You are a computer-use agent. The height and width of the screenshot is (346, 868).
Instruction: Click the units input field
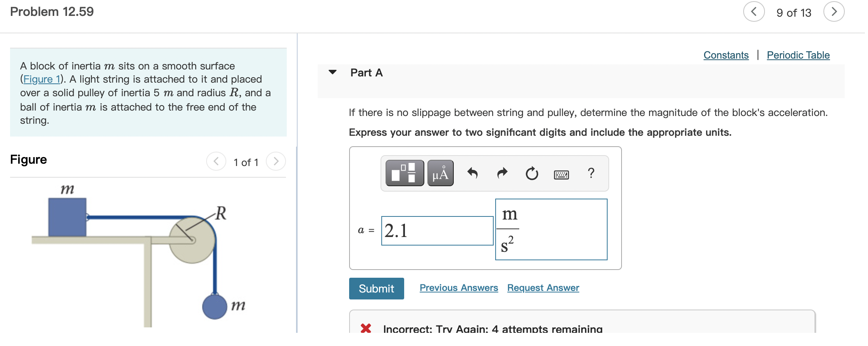coord(551,230)
